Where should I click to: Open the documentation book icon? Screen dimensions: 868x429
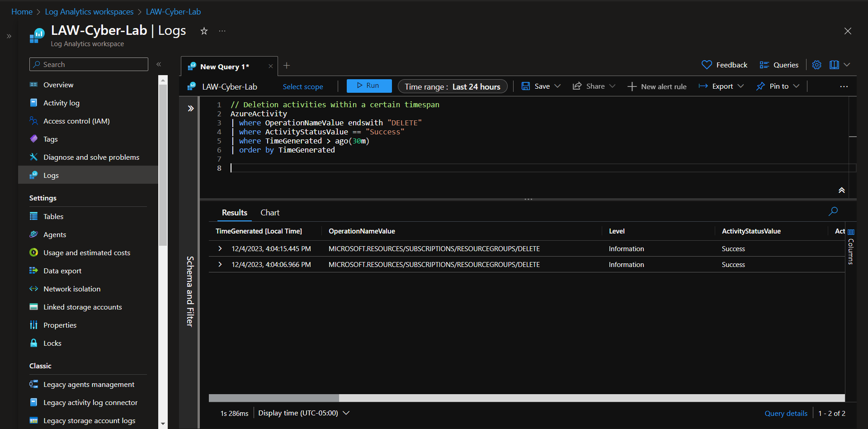834,65
